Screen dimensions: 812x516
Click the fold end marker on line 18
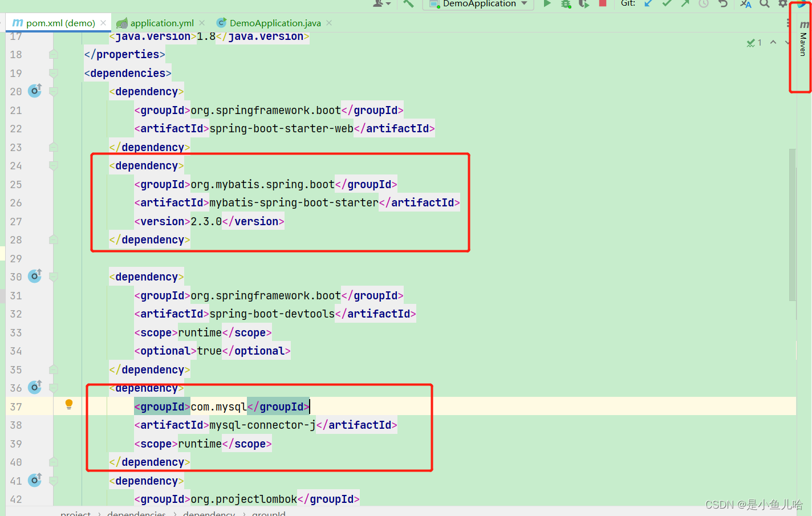pos(54,54)
